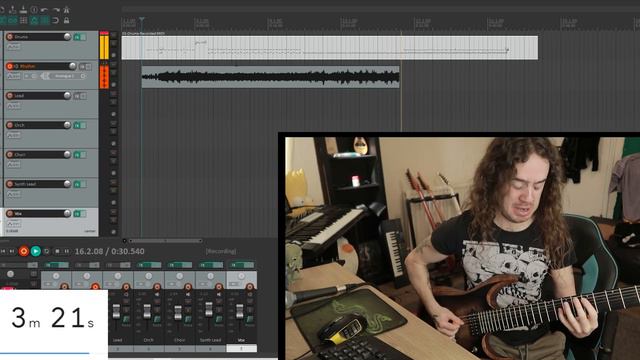
Task: Open the Rhythm track input dropdown
Action: [65, 76]
